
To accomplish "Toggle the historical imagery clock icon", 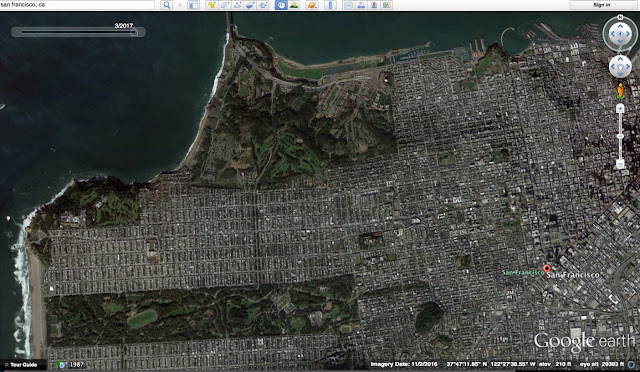I will (x=281, y=5).
